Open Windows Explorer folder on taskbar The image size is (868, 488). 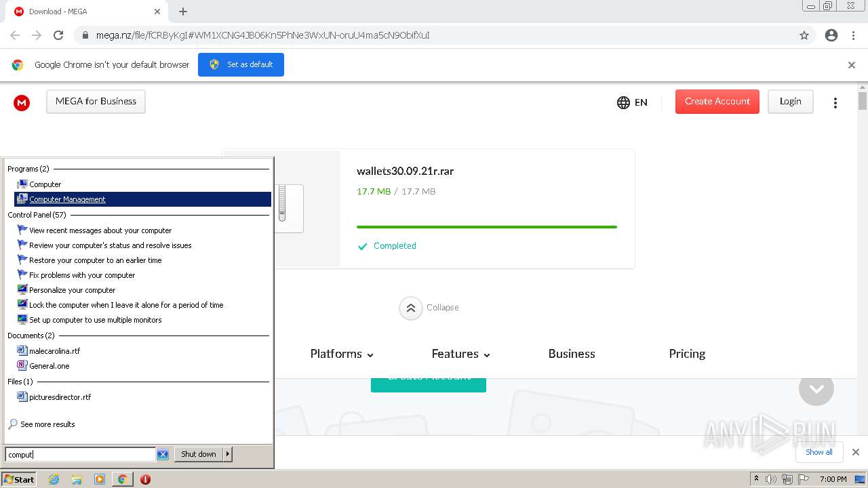77,479
